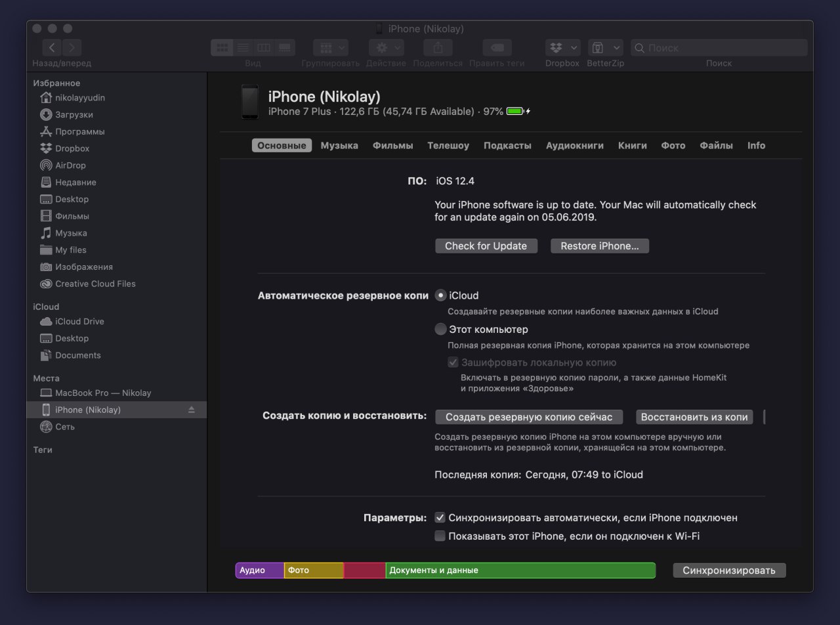Switch to the Фильмы tab

393,146
